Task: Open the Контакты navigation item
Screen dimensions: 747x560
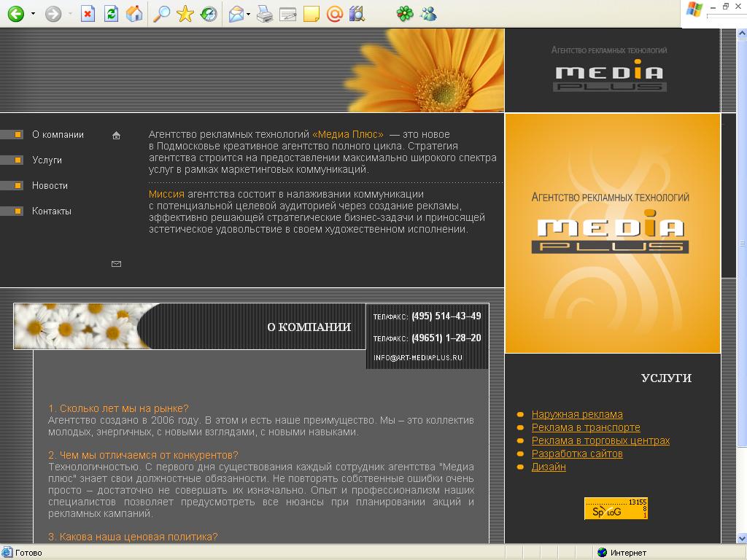Action: pos(52,211)
